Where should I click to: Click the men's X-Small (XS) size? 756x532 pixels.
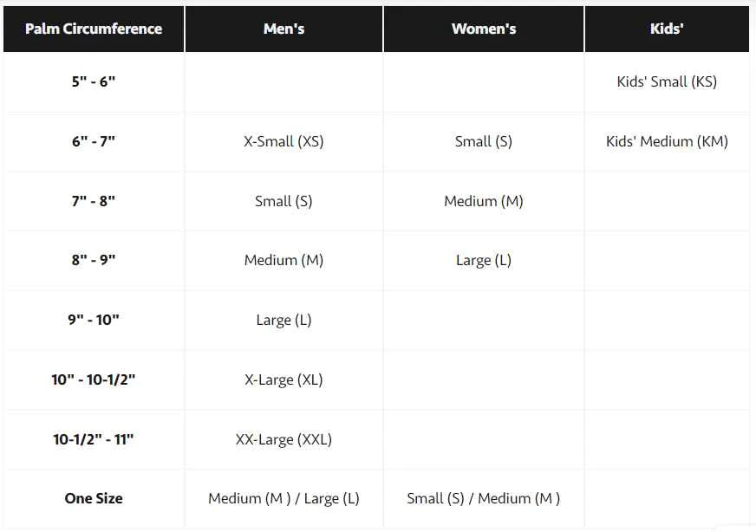click(x=283, y=141)
